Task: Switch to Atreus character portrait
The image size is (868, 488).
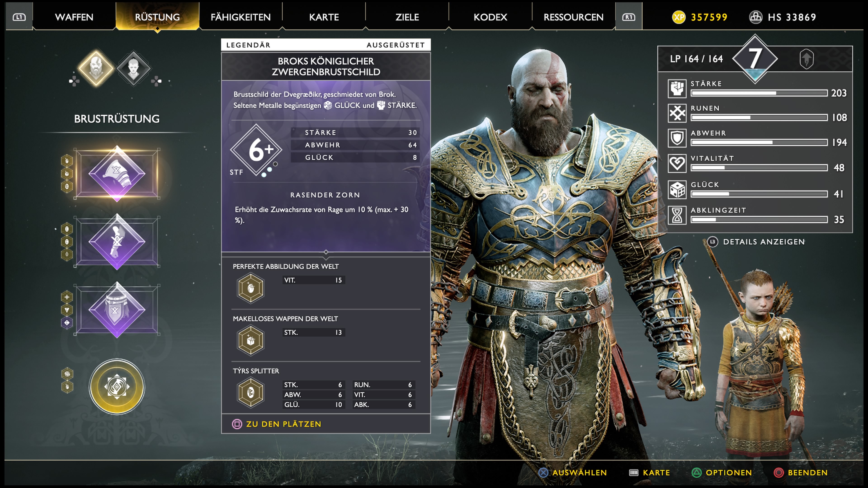Action: [x=134, y=68]
